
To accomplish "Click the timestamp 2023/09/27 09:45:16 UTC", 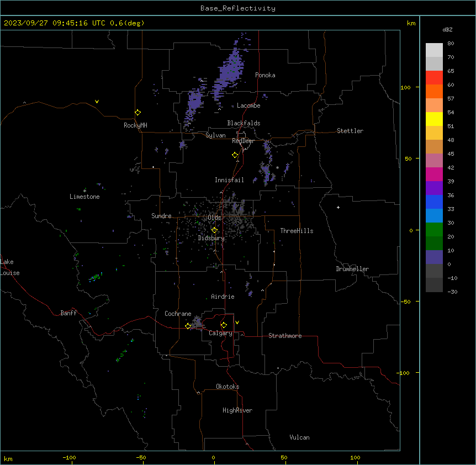I will click(55, 23).
